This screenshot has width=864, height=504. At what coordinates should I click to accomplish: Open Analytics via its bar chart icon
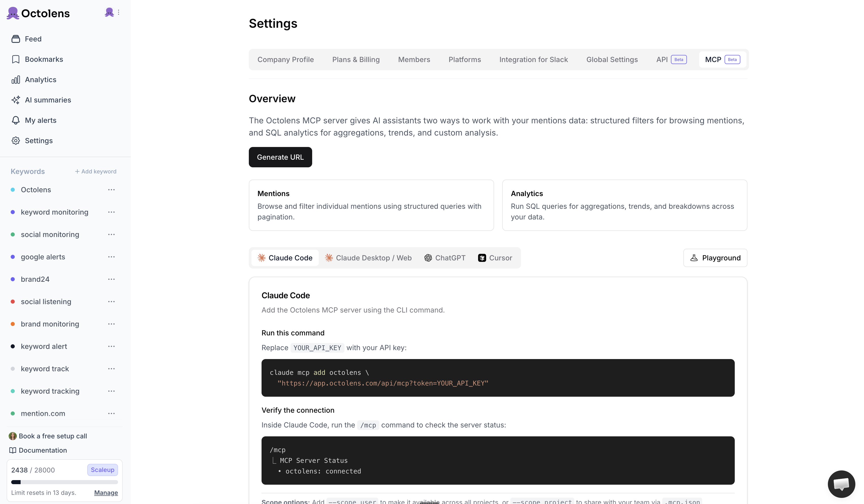[x=16, y=80]
